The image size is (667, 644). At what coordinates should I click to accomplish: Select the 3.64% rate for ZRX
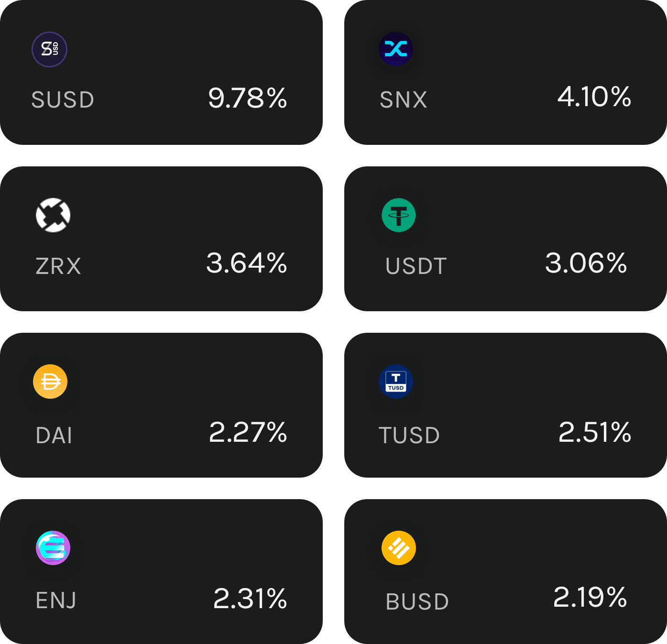[x=247, y=263]
